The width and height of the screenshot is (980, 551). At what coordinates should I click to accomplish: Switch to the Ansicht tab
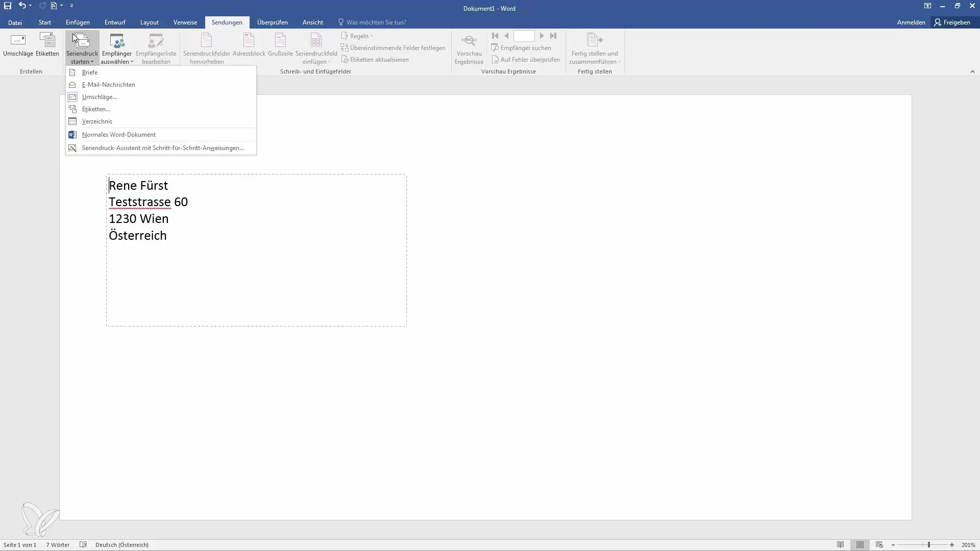(312, 22)
